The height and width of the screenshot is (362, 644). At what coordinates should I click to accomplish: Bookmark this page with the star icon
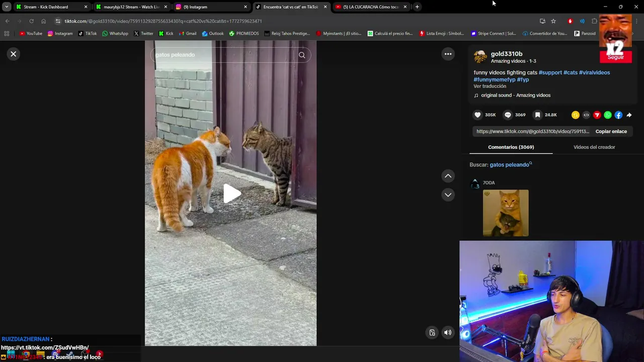tap(553, 21)
